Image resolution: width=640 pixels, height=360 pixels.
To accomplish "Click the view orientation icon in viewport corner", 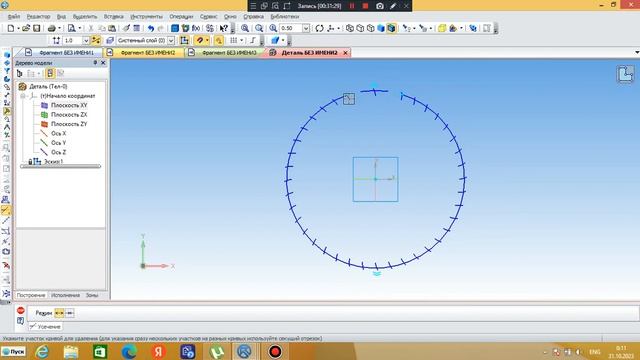I will (625, 75).
